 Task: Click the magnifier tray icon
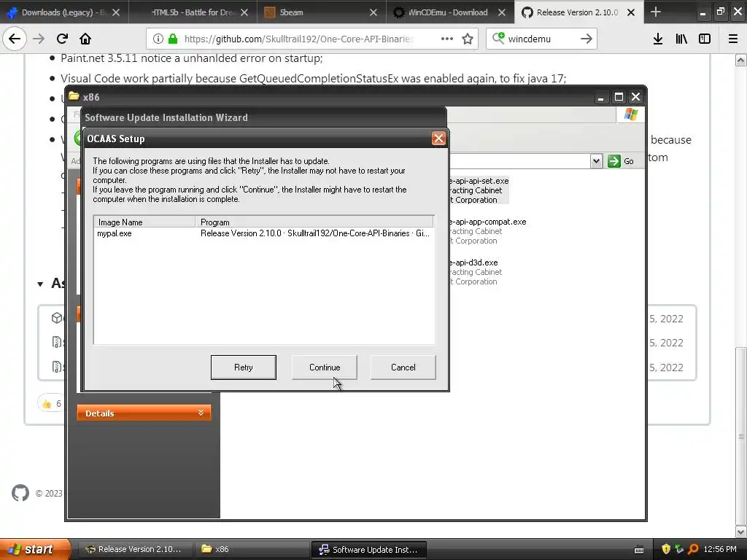tap(693, 549)
